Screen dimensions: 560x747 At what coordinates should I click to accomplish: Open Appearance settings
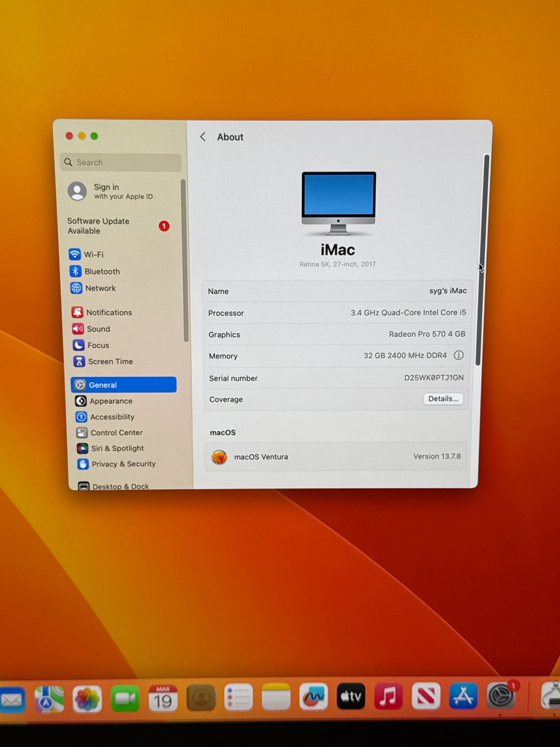click(104, 401)
